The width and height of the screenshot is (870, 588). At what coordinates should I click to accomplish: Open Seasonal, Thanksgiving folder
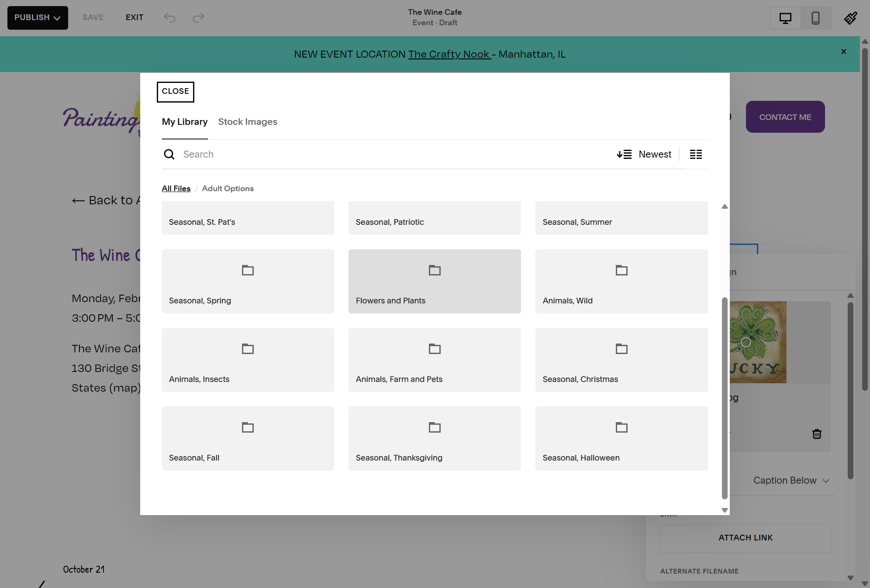(x=435, y=438)
